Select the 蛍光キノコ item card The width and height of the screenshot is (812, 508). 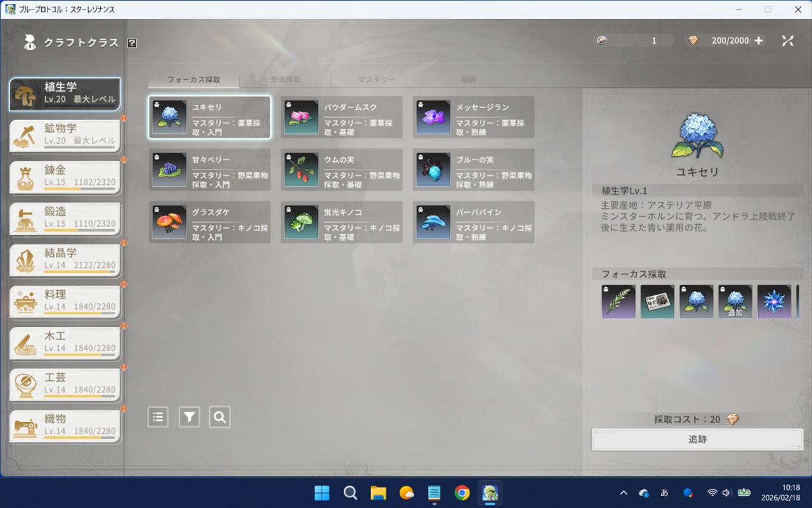(341, 222)
